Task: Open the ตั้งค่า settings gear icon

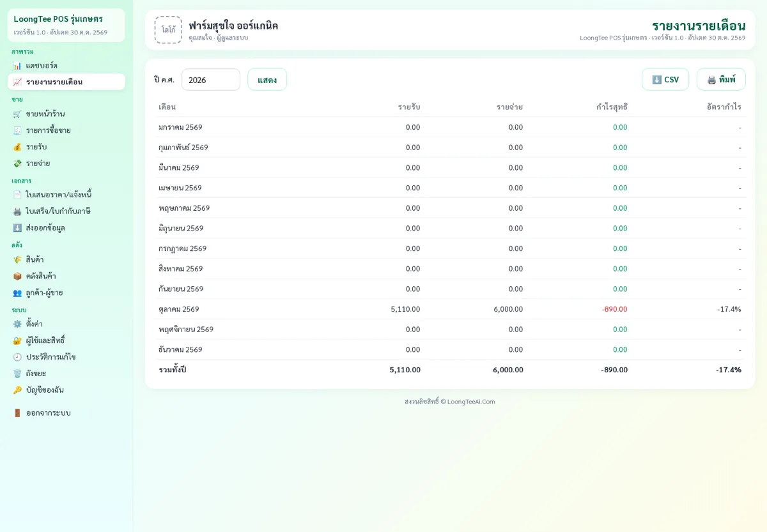Action: (17, 324)
